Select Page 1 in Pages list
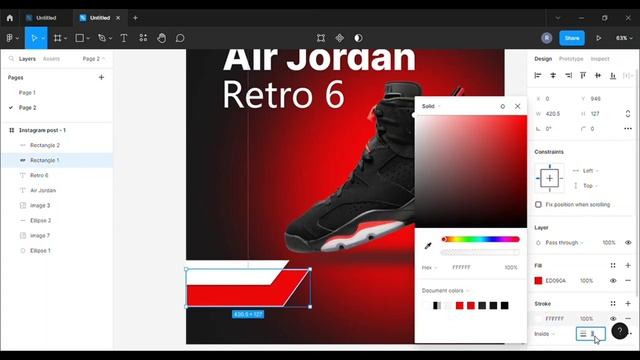 tap(27, 93)
